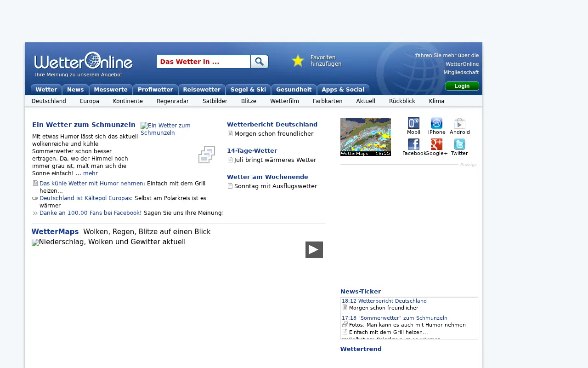Image resolution: width=588 pixels, height=368 pixels.
Task: Open Wetterfilm submenu item
Action: (x=285, y=101)
